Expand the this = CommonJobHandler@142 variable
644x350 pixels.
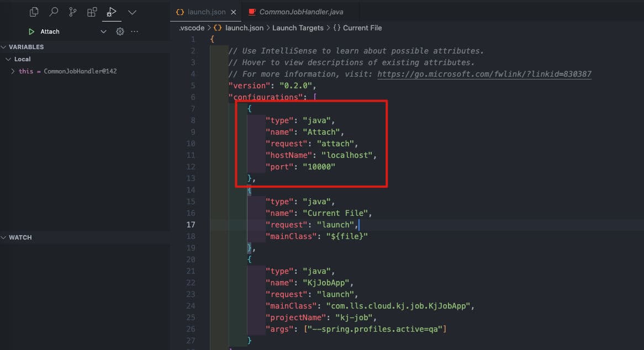coord(13,71)
